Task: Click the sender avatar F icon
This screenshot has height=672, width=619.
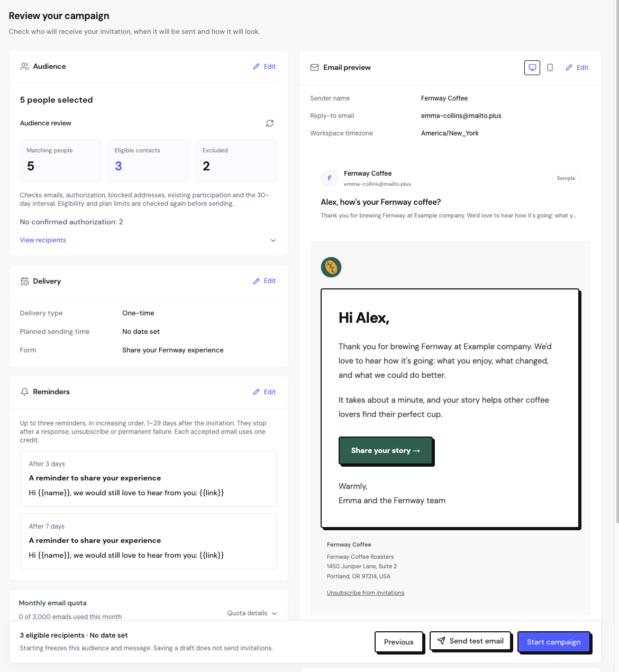Action: (x=330, y=178)
